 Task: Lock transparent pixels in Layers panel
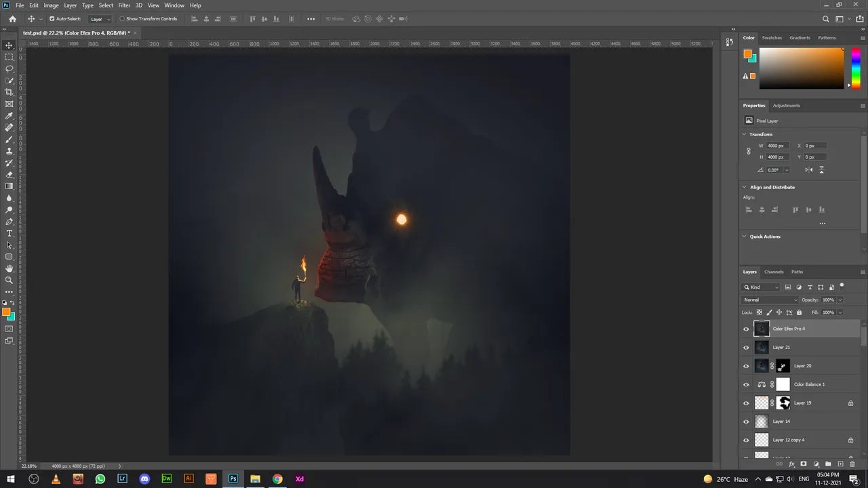point(759,312)
